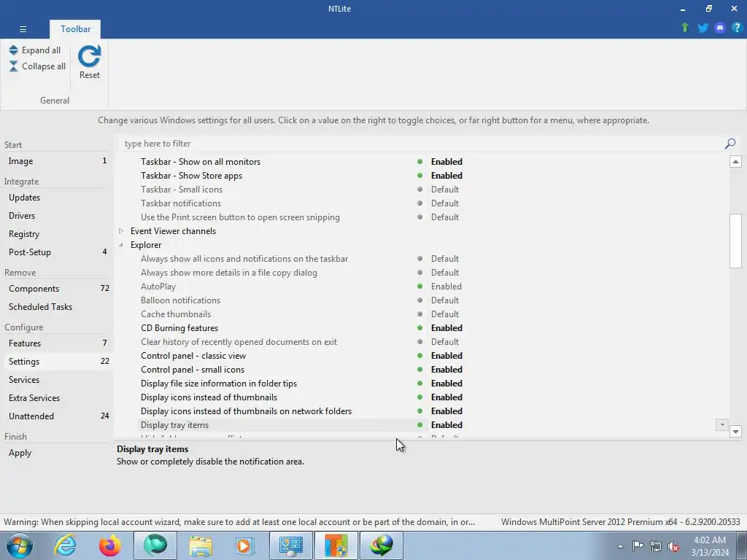Toggle Balloon notifications Default value
The image size is (747, 560).
pyautogui.click(x=444, y=300)
